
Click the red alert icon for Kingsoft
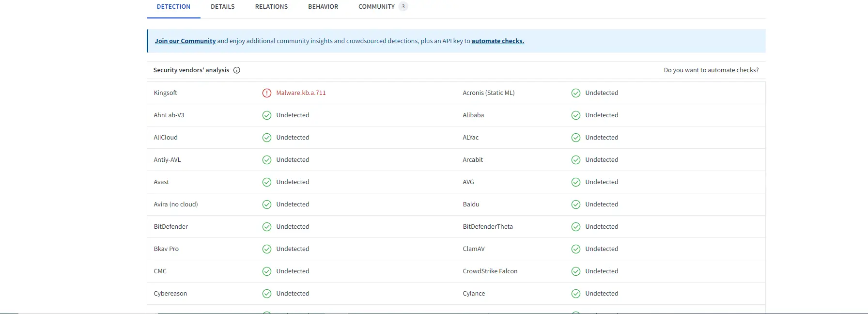tap(267, 93)
